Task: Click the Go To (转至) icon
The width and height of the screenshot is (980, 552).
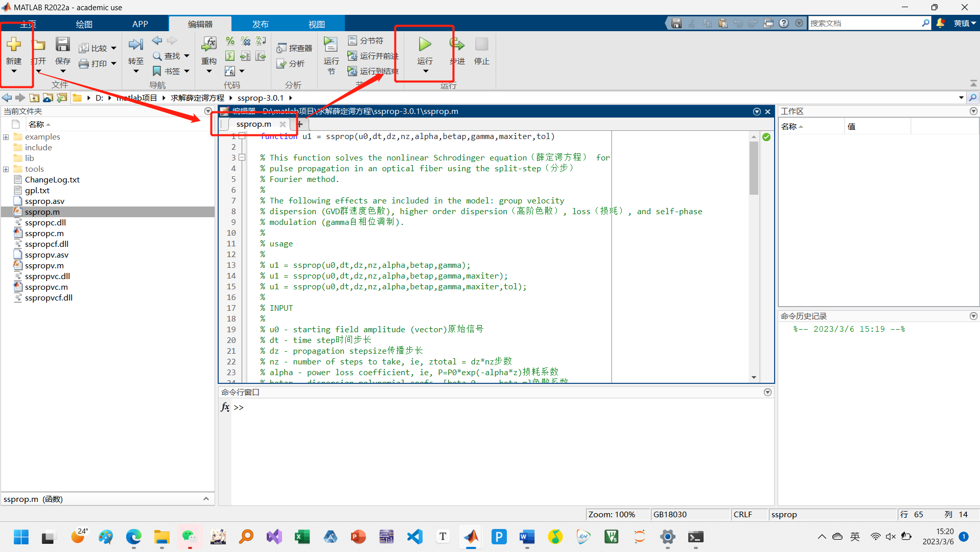Action: 135,45
